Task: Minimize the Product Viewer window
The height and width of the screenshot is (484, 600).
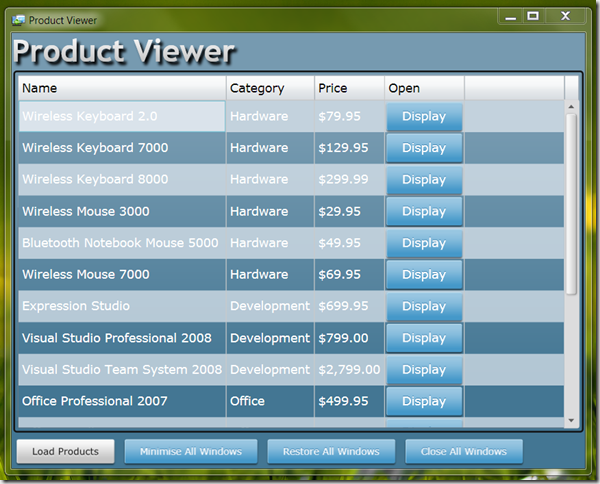Action: click(510, 16)
